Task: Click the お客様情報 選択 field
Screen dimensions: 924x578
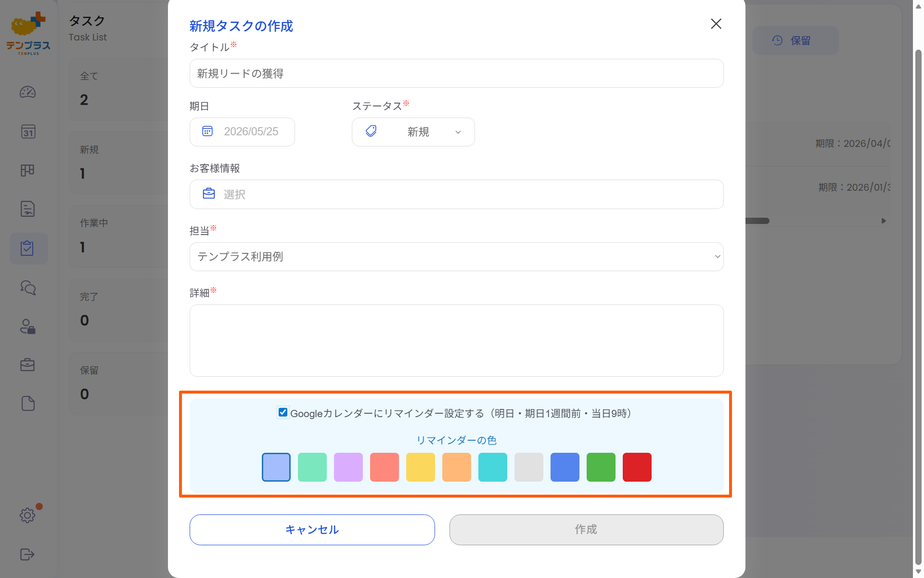Action: click(x=456, y=194)
